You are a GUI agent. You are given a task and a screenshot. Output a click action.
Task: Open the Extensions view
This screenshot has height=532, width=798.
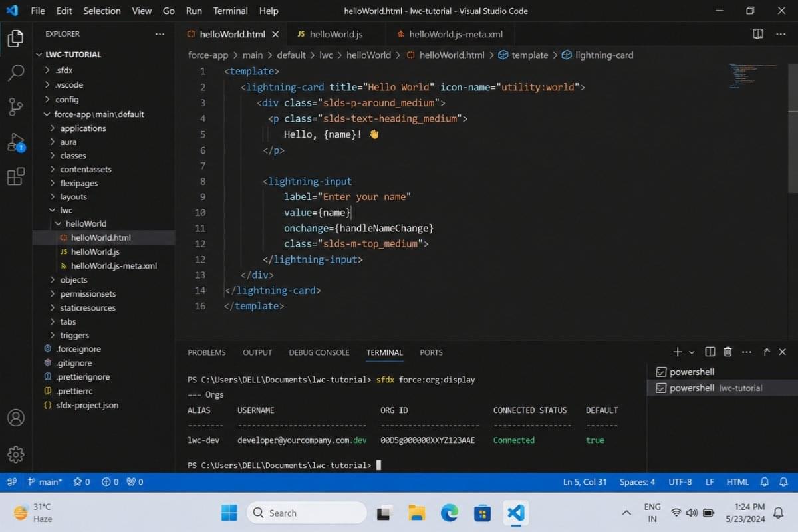(15, 176)
